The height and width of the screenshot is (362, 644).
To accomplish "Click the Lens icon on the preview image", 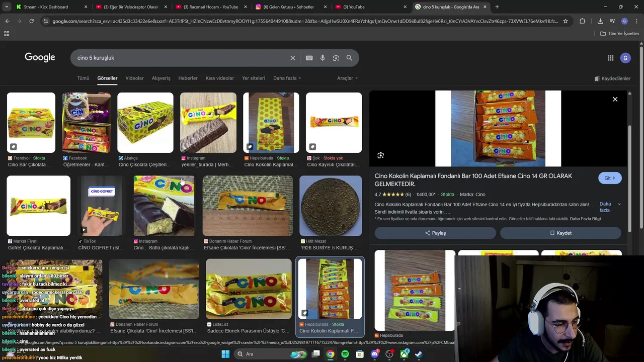I will click(380, 155).
